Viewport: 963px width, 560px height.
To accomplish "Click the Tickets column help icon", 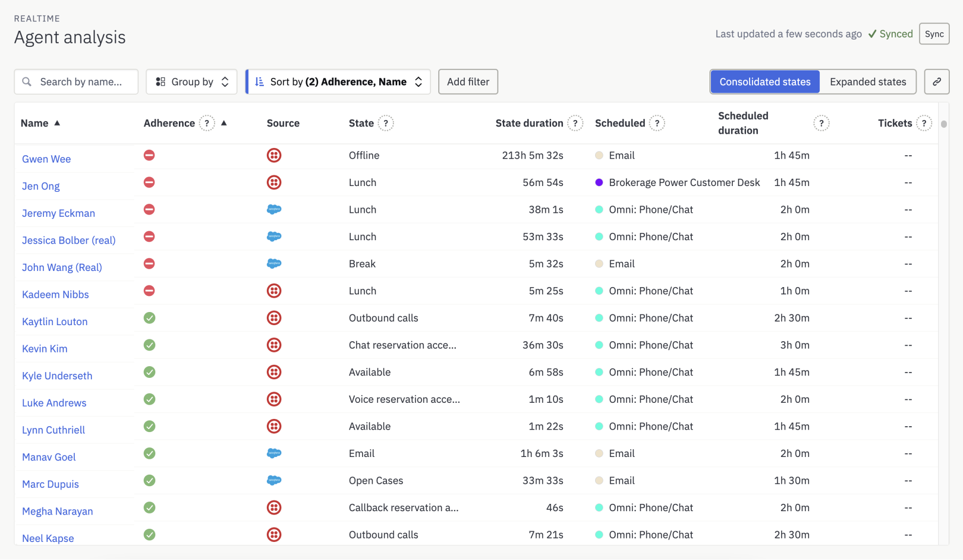I will pos(923,123).
